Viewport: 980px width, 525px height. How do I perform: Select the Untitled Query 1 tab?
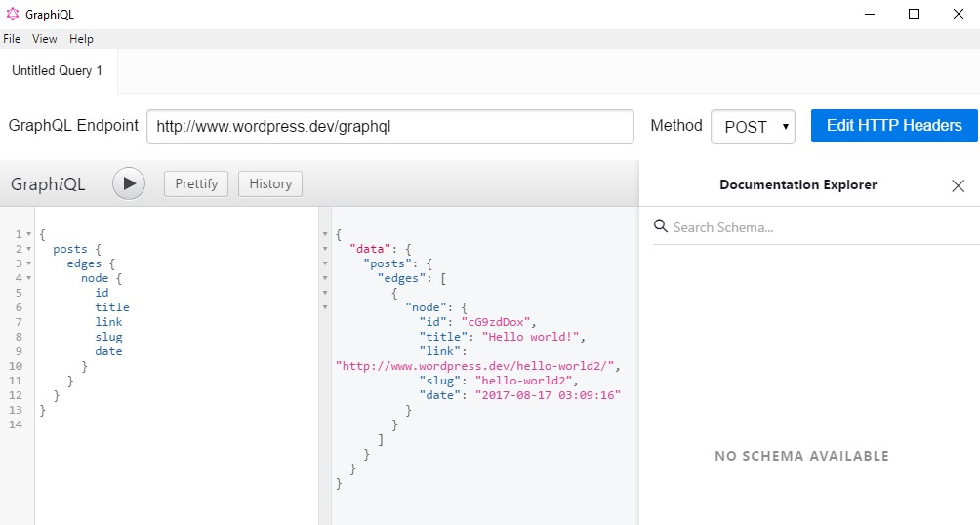(x=57, y=70)
